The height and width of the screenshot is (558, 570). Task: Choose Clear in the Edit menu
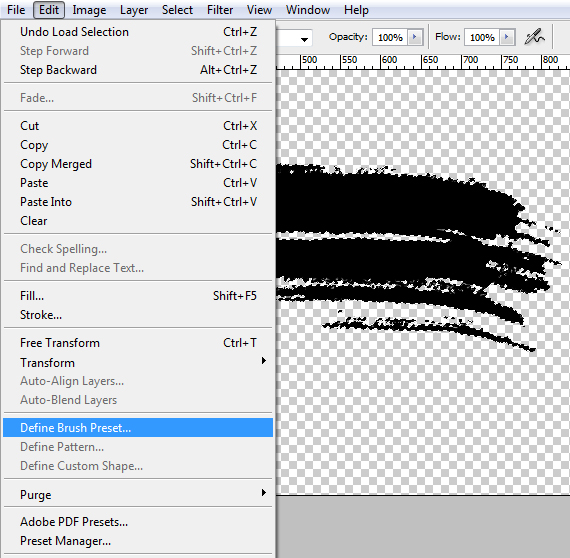(138, 221)
